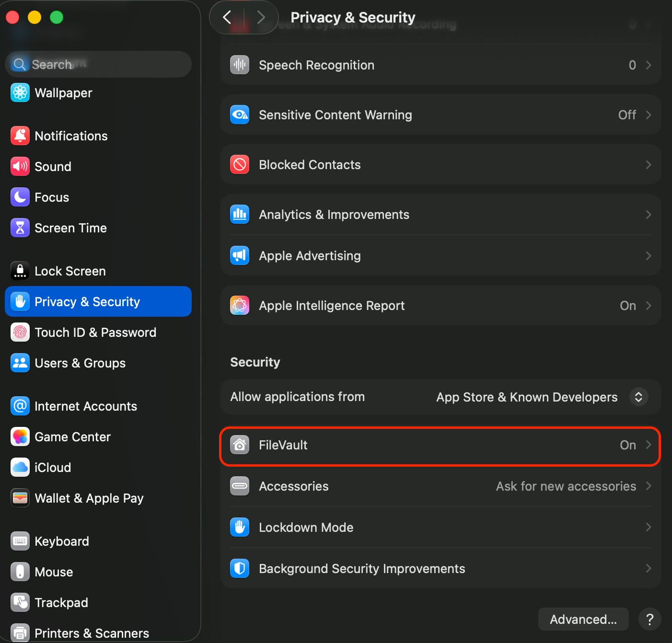Expand Apple Intelligence Report chevron

649,306
